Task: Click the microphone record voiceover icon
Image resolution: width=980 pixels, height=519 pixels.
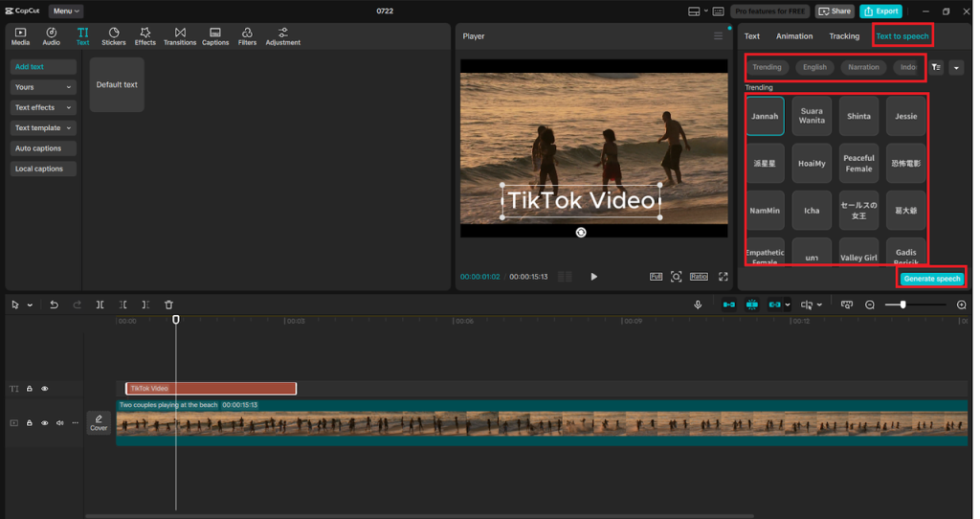Action: click(x=698, y=305)
